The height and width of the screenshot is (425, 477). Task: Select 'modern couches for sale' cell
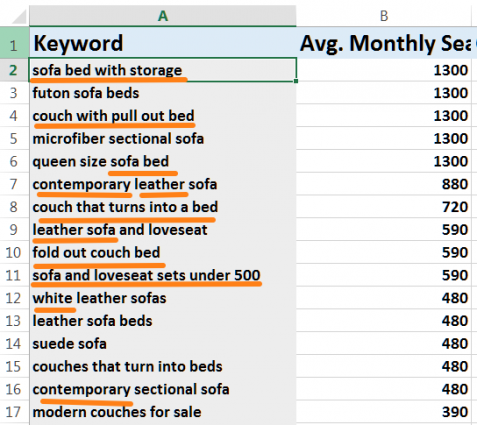tap(163, 412)
